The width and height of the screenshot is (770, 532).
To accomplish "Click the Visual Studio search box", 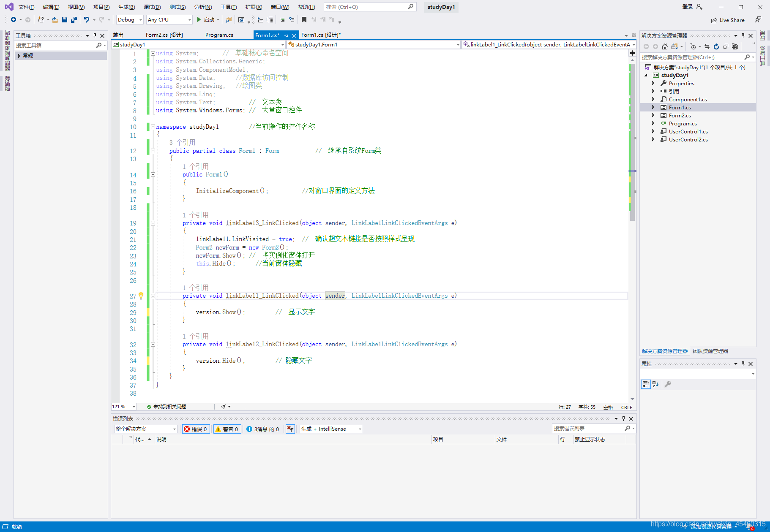I will coord(370,7).
